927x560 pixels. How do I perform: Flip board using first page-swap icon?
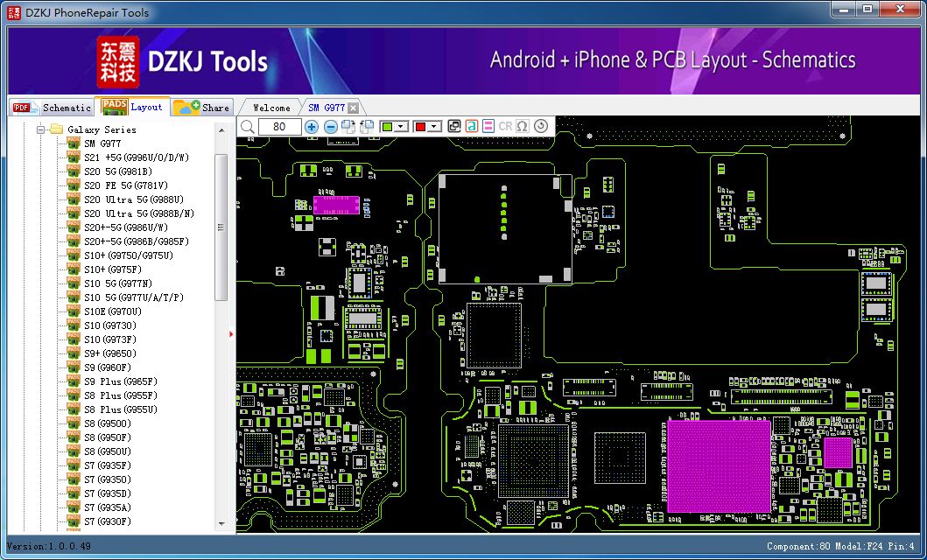[348, 126]
